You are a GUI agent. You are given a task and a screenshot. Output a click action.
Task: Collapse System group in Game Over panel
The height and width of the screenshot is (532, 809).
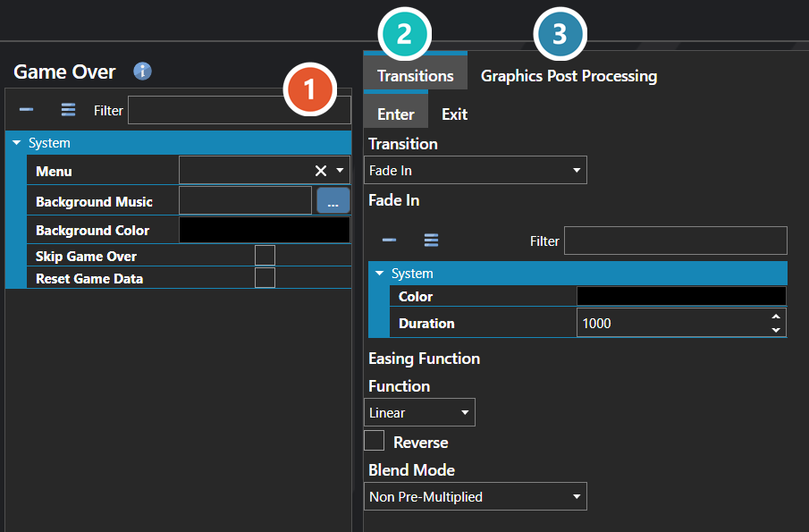16,142
